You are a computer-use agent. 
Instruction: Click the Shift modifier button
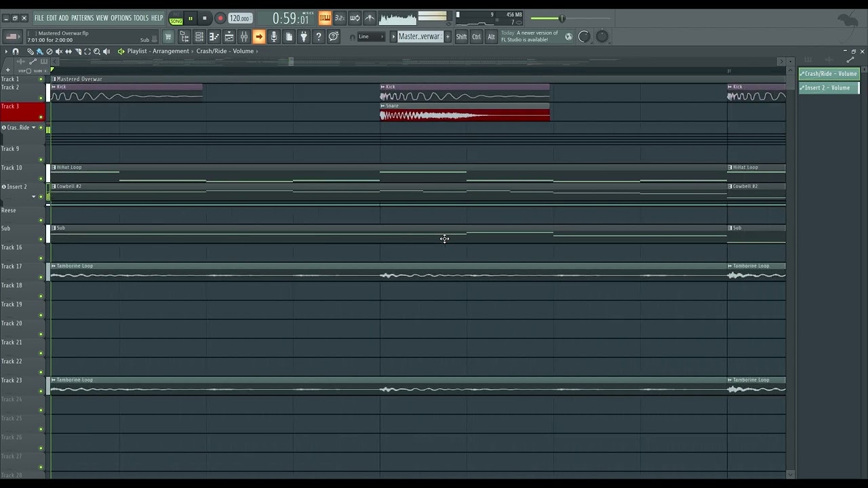coord(461,37)
